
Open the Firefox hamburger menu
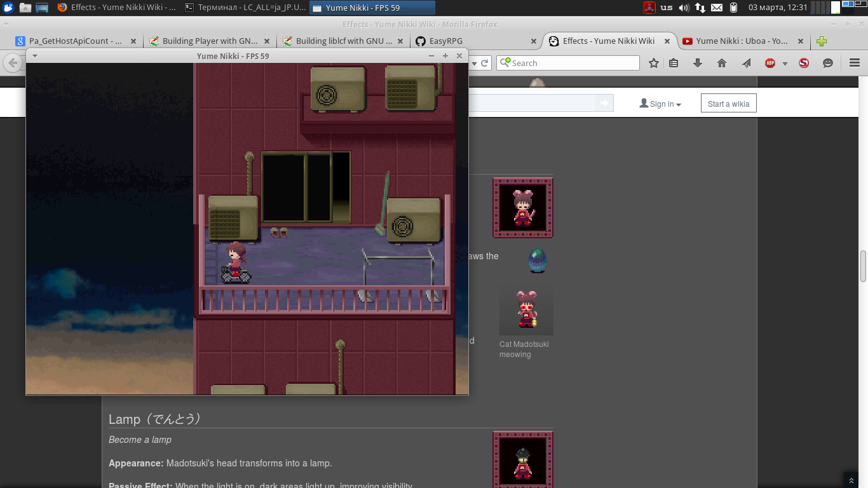point(855,63)
